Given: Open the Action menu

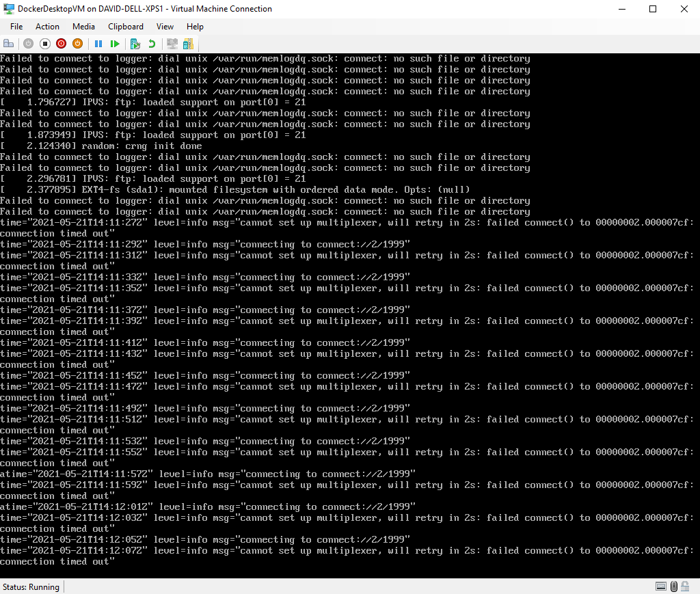Looking at the screenshot, I should pos(47,26).
